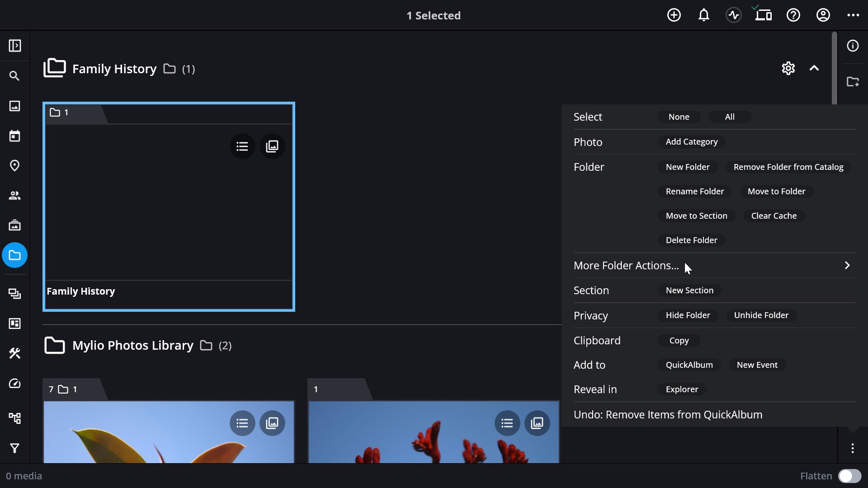Open the hierarchy tree icon in sidebar
This screenshot has width=868, height=488.
15,418
